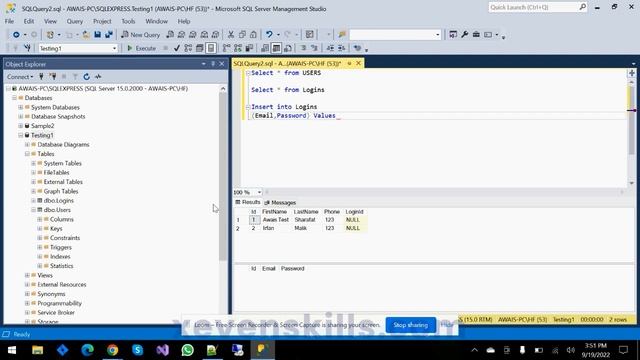The width and height of the screenshot is (640, 360).
Task: Open the Properties wrench icon
Action: pos(464,35)
